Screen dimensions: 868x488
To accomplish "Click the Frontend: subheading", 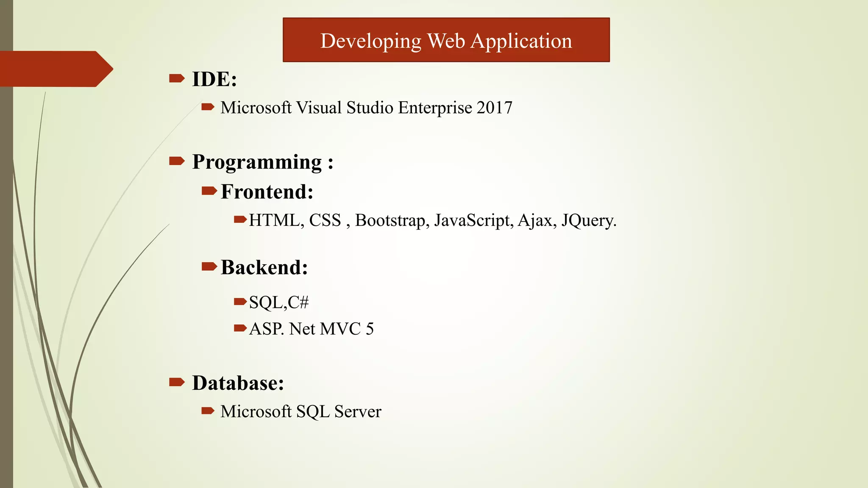I will pos(267,191).
